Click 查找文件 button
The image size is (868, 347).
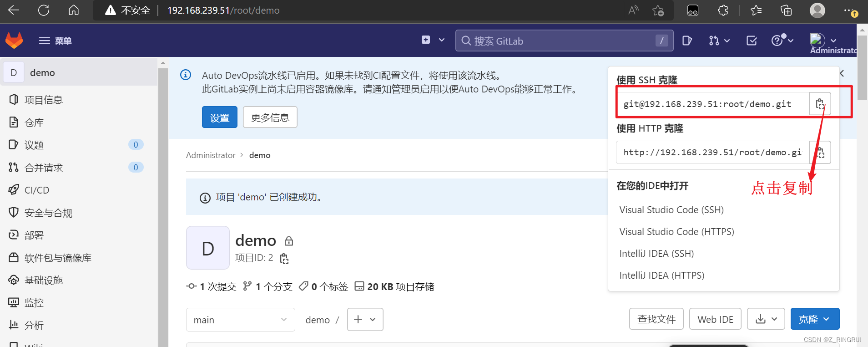[656, 319]
